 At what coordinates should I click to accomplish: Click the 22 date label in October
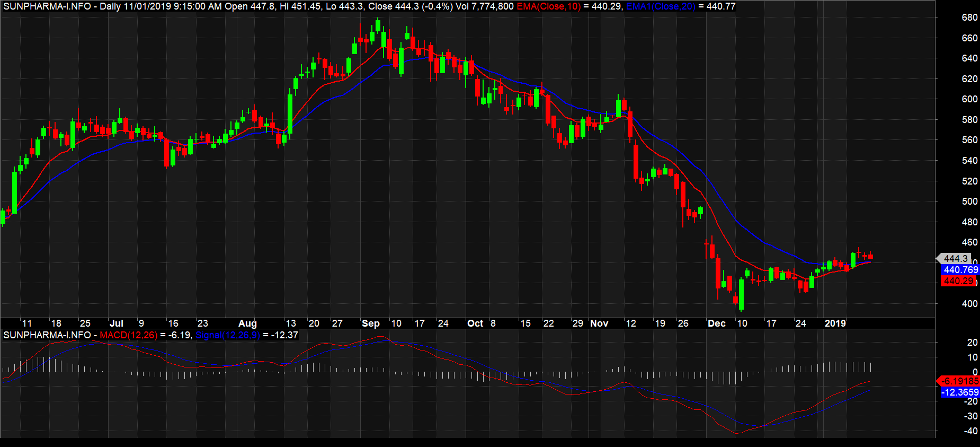tap(549, 323)
